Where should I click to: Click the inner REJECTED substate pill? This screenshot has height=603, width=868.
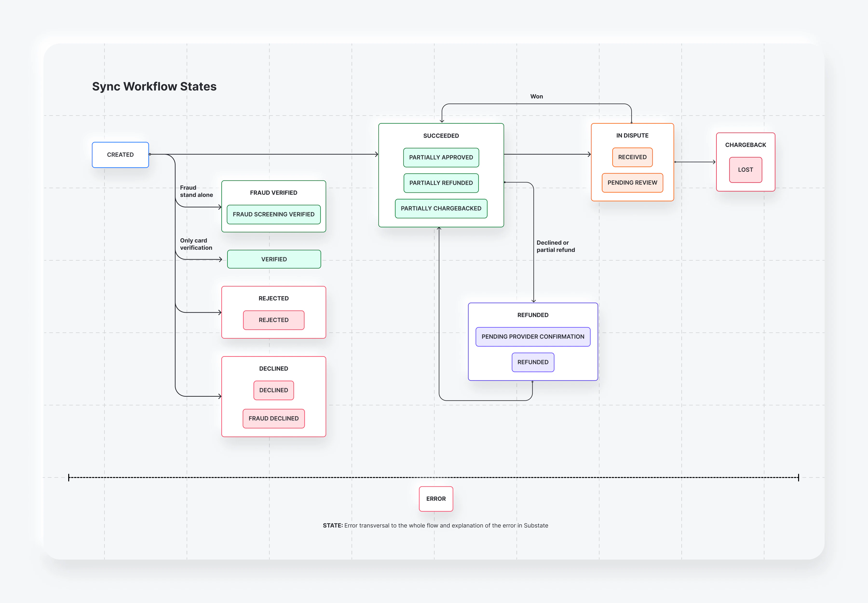[x=273, y=320]
